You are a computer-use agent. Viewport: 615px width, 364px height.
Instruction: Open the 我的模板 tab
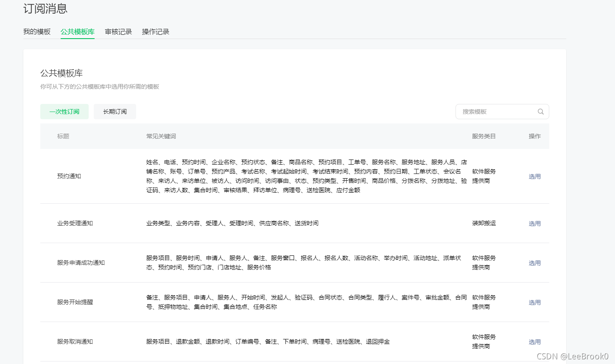pyautogui.click(x=37, y=32)
